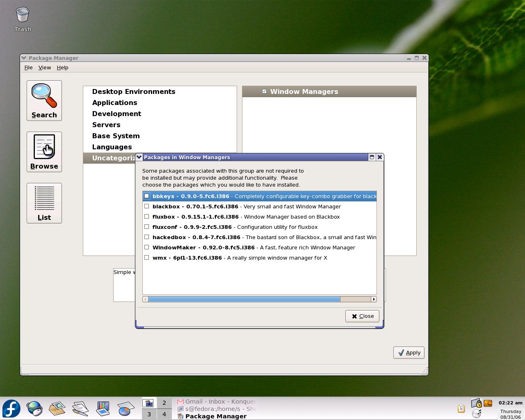Select the 'blackbox - 0.70.1-5.fc6.i386' row text
This screenshot has width=525, height=420.
(x=195, y=207)
